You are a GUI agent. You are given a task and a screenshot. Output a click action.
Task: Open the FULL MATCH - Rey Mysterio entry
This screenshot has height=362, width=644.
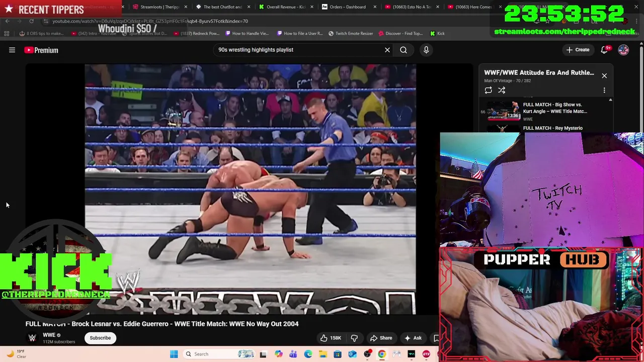coord(552,128)
